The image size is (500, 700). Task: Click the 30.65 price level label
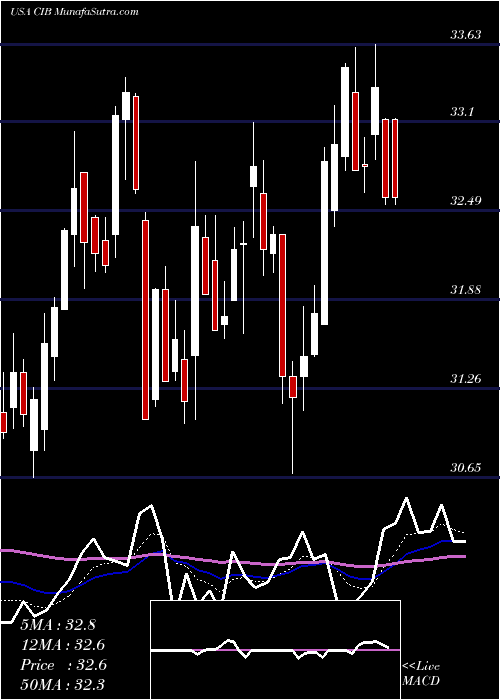[x=466, y=467]
